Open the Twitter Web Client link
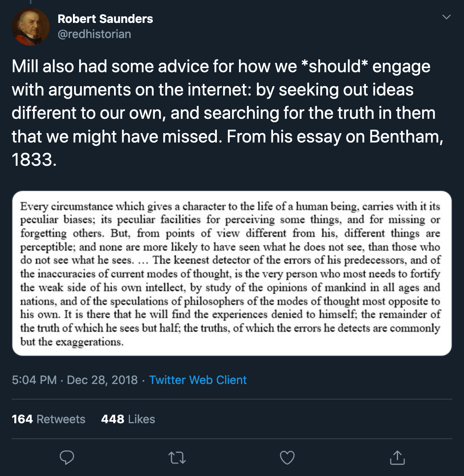Image resolution: width=464 pixels, height=476 pixels. (198, 380)
